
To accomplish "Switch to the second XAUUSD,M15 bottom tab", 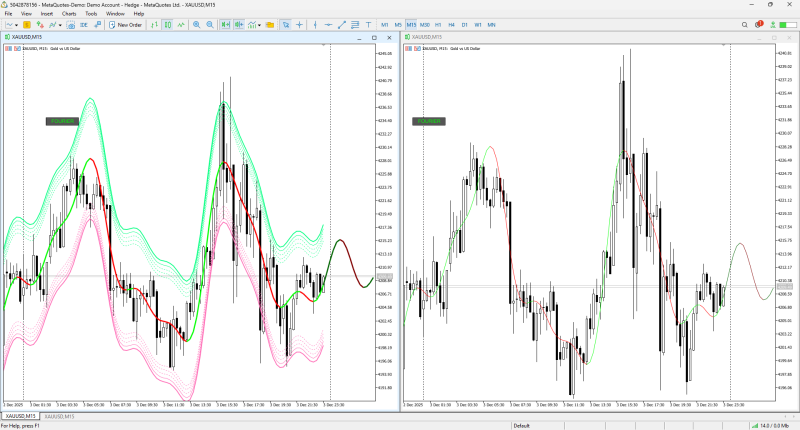I will [59, 416].
